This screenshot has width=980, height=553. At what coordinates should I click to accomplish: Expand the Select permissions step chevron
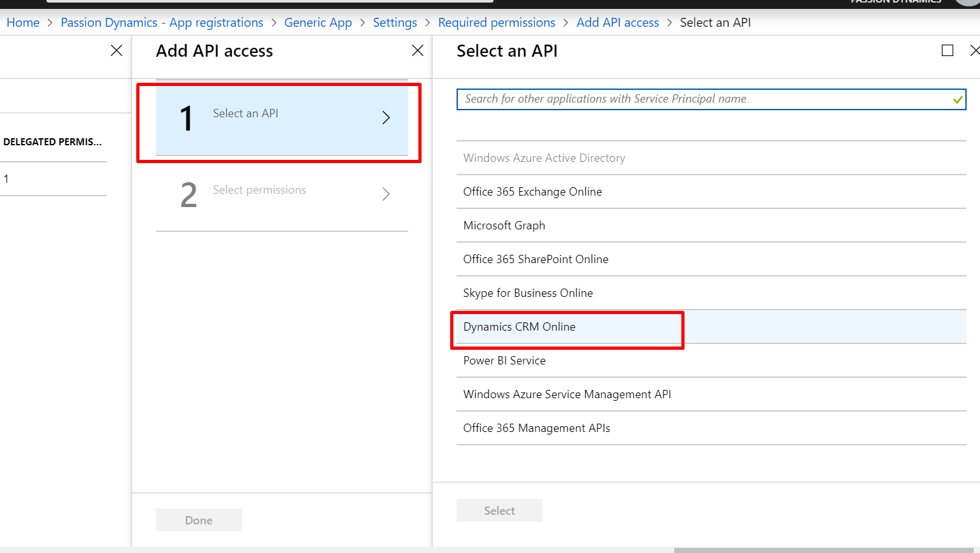click(x=386, y=194)
